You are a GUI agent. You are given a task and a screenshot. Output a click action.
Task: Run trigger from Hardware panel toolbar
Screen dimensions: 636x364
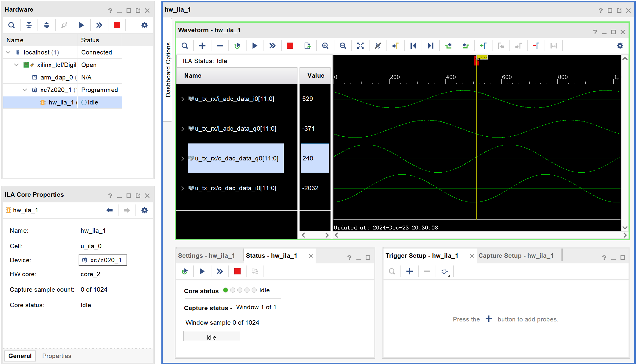81,25
